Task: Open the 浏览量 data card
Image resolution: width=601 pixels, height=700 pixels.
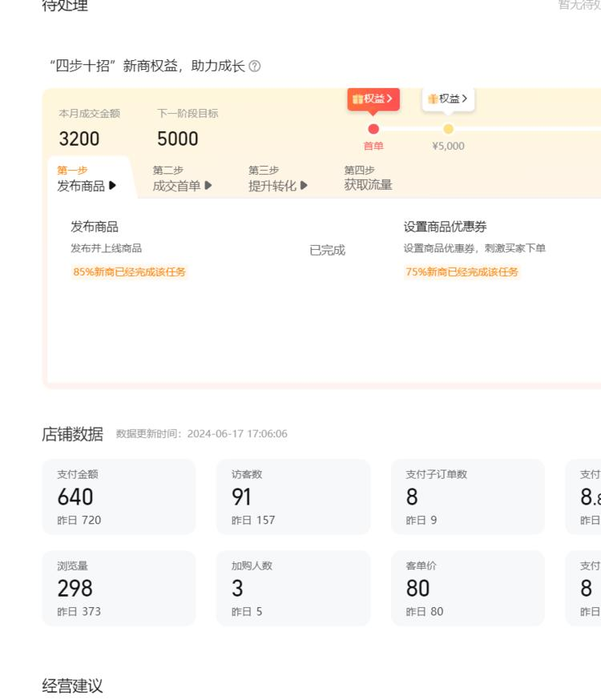Action: (119, 589)
